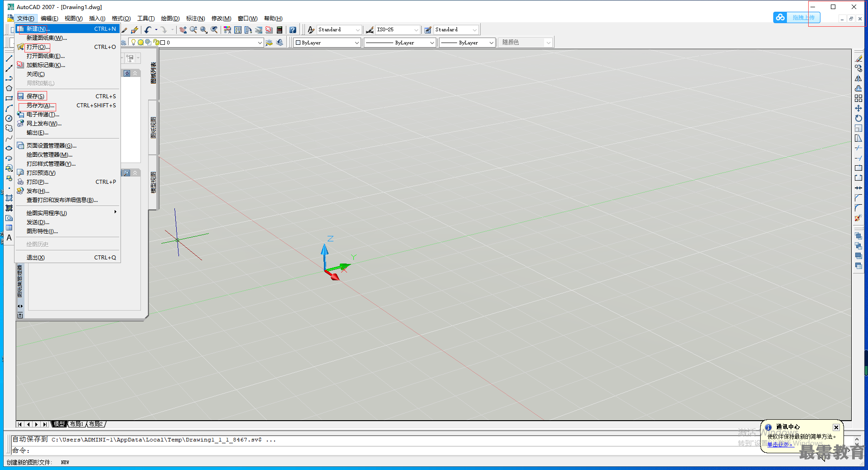
Task: Select the Line draw tool
Action: click(x=9, y=58)
